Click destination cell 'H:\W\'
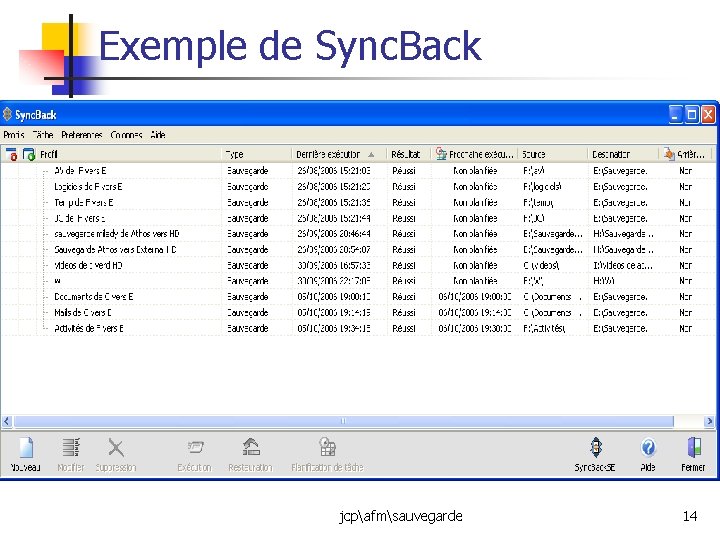This screenshot has width=720, height=540. 604,281
